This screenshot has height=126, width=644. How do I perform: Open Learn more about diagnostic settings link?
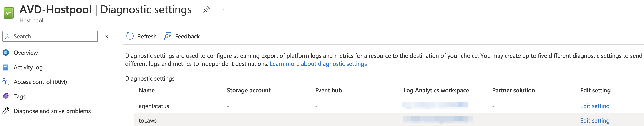(318, 64)
